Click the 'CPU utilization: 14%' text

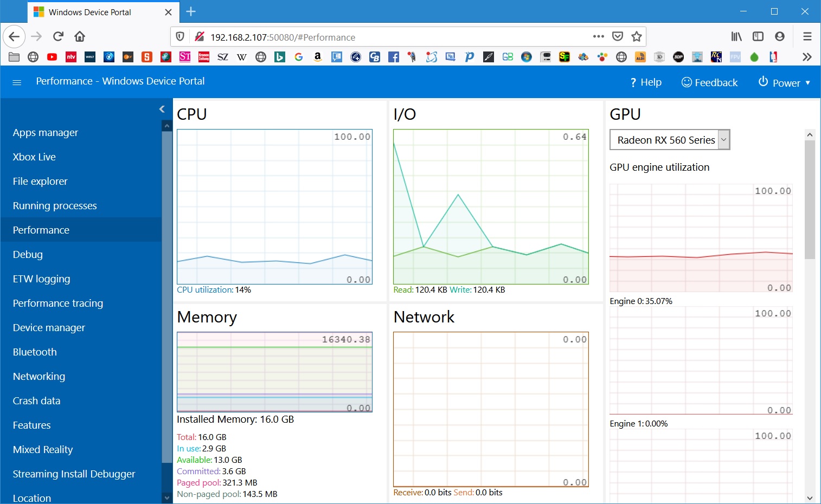(214, 290)
